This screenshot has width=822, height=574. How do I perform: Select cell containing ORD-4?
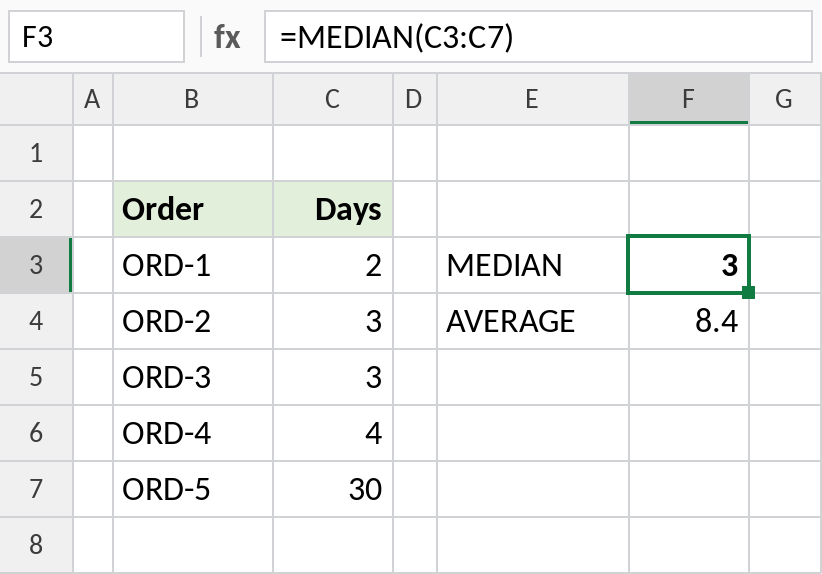click(x=193, y=433)
